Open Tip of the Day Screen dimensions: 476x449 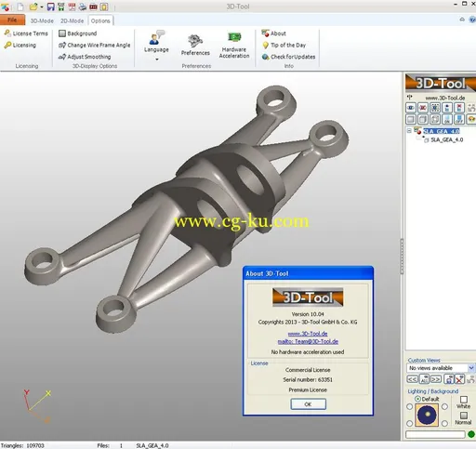click(x=284, y=45)
